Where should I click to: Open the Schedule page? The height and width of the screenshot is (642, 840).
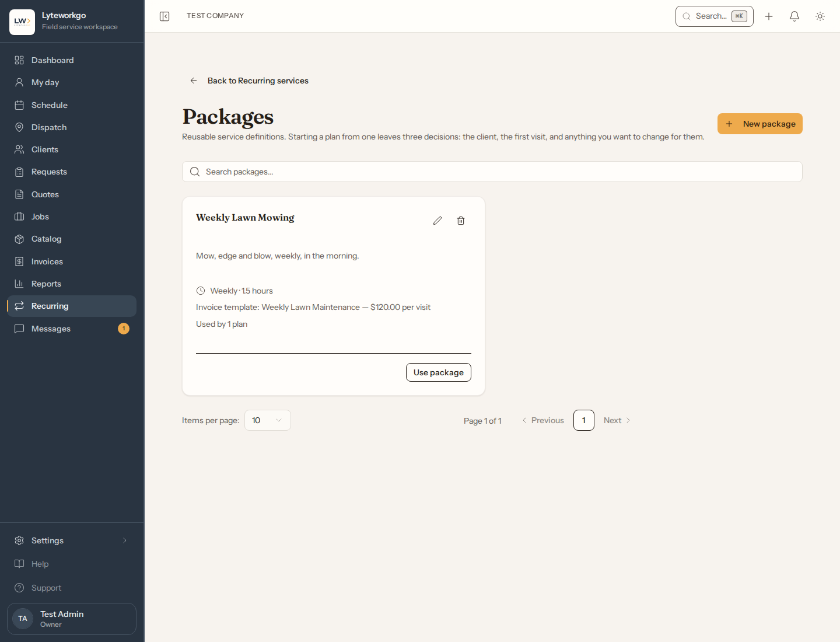click(72, 105)
